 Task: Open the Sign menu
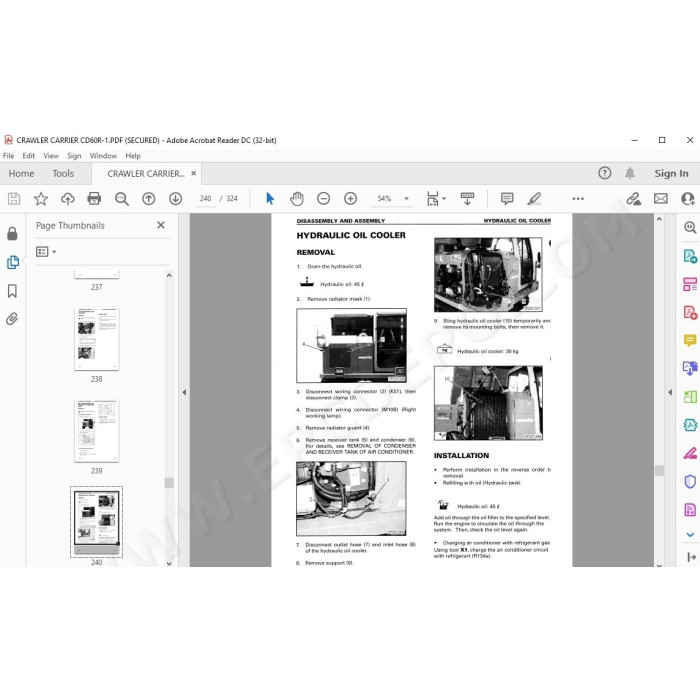(x=74, y=156)
